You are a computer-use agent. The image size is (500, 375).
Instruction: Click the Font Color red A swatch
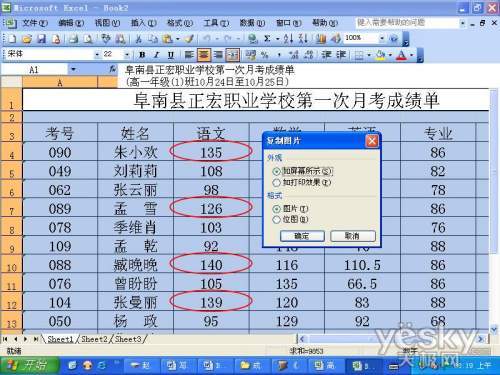pos(402,55)
